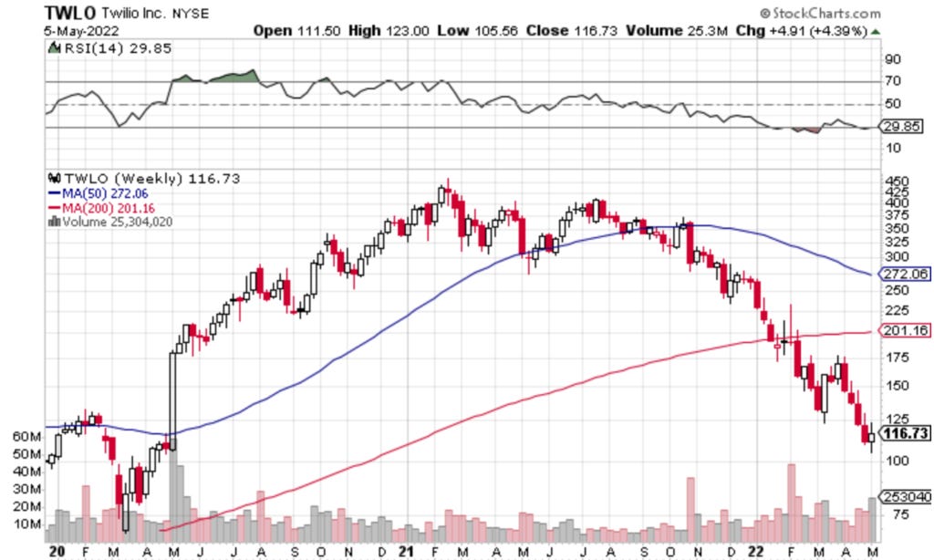Click the High 123.00 value
Screen dimensions: 934x560
[x=389, y=30]
